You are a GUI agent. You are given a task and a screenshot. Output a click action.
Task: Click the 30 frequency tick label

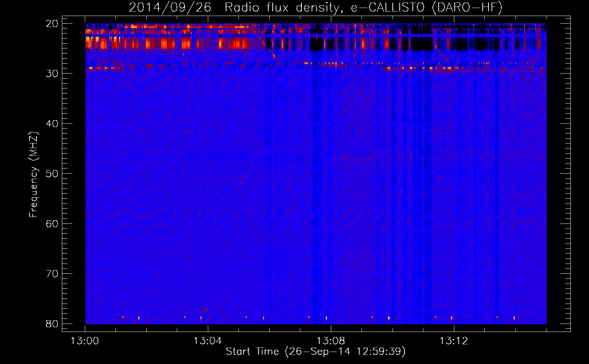point(52,74)
